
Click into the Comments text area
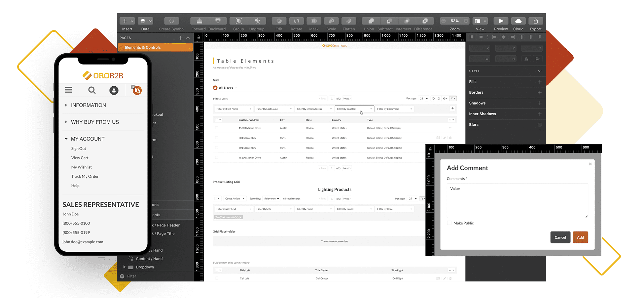[x=518, y=201]
